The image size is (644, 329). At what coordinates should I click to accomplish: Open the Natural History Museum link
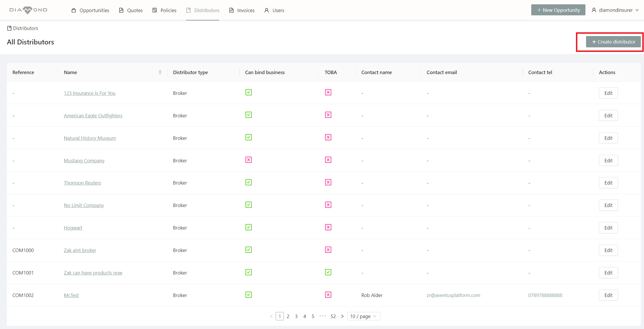[x=90, y=138]
